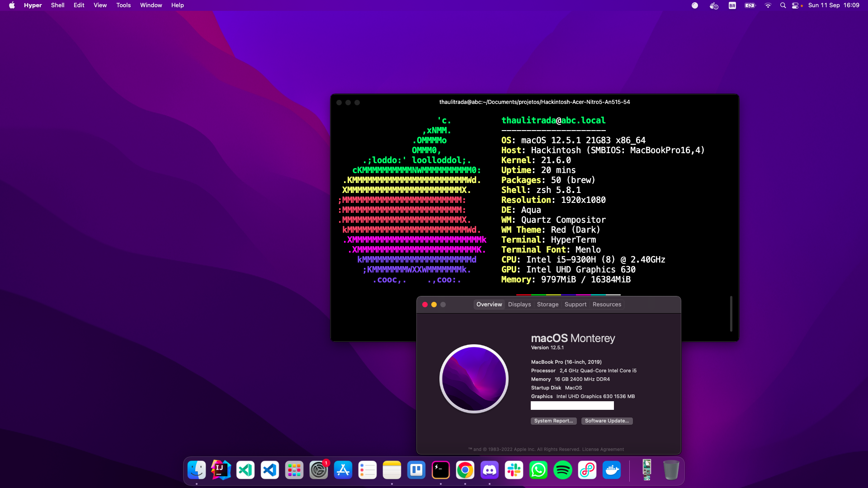The image size is (868, 488).
Task: Open Wi-Fi status menu
Action: point(768,5)
